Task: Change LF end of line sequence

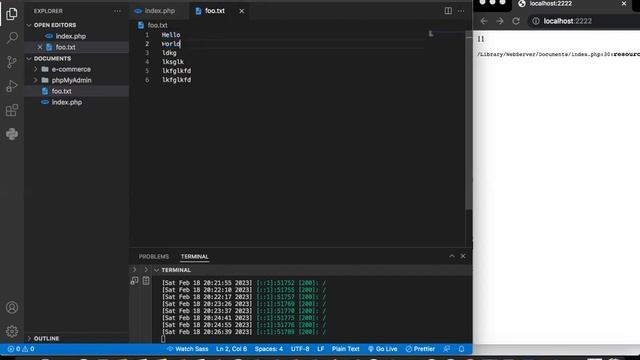Action: pos(320,349)
